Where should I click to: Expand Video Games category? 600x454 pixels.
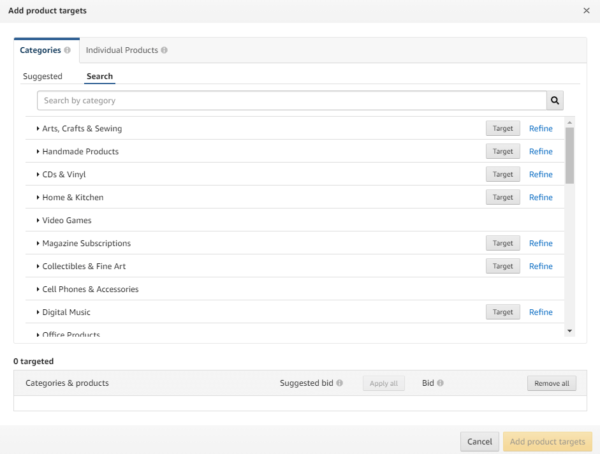38,220
